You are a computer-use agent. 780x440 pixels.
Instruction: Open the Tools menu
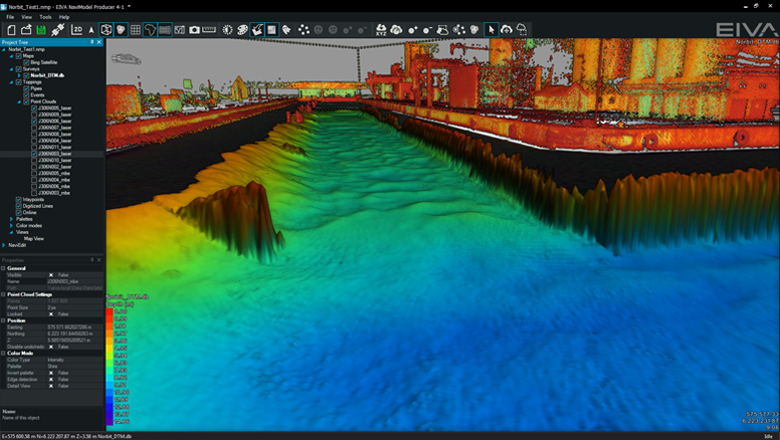click(45, 17)
